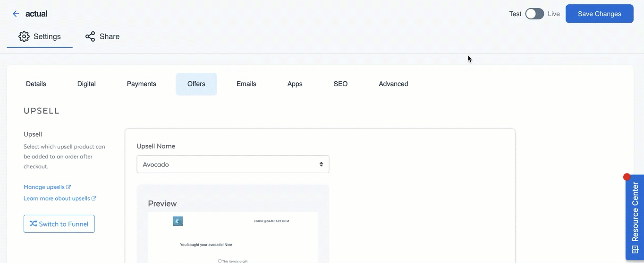Image resolution: width=644 pixels, height=263 pixels.
Task: Click the Save Changes button
Action: [x=600, y=14]
